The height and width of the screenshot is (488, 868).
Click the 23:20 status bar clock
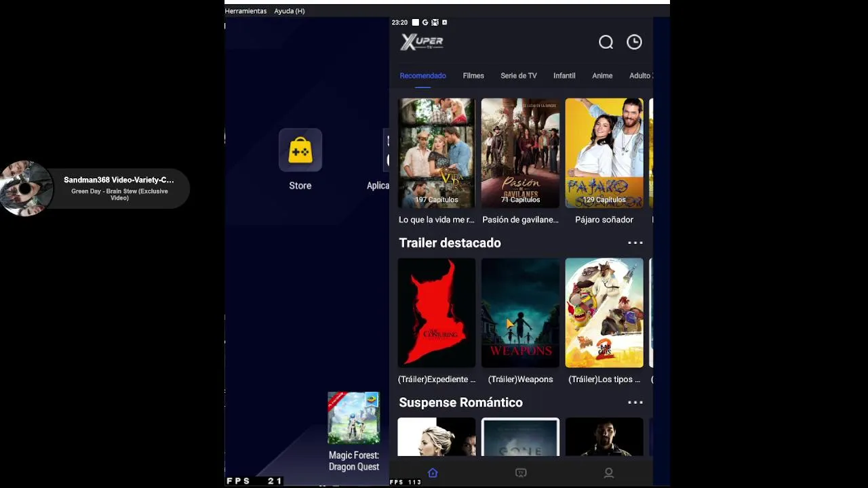[399, 22]
